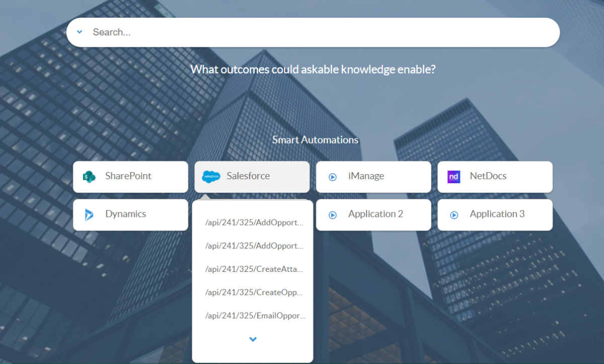The image size is (604, 364).
Task: Click the play icon beside Application 3
Action: coord(454,215)
